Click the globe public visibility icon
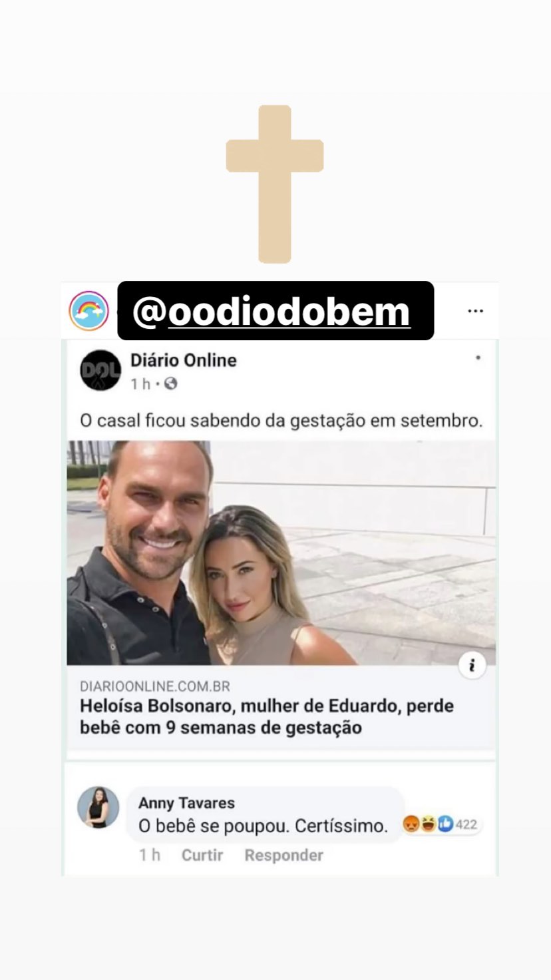551x980 pixels. (171, 383)
